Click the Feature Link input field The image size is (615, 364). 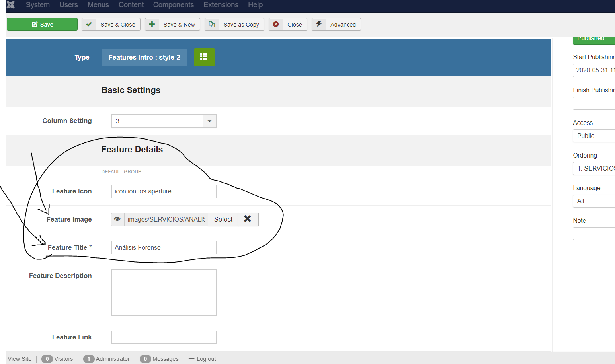pyautogui.click(x=164, y=337)
